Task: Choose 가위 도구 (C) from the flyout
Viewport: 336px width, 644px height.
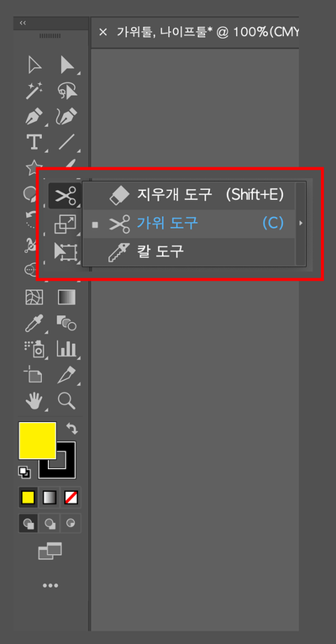Action: point(190,224)
